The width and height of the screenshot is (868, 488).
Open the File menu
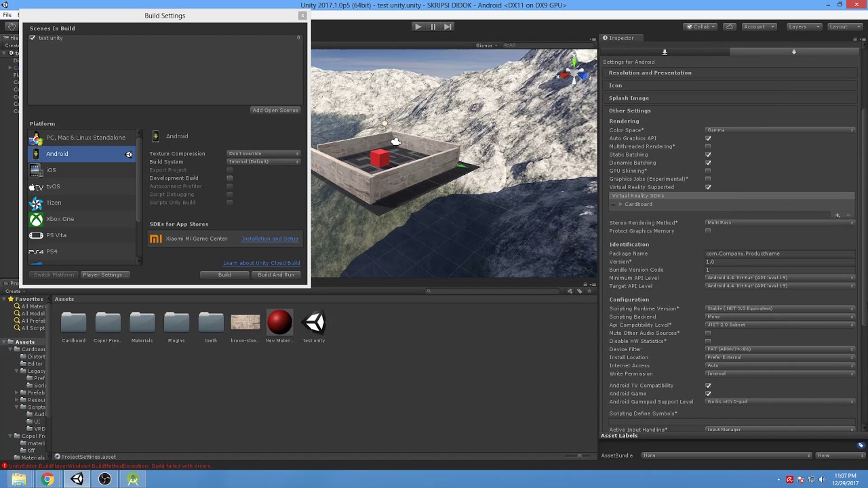click(7, 14)
